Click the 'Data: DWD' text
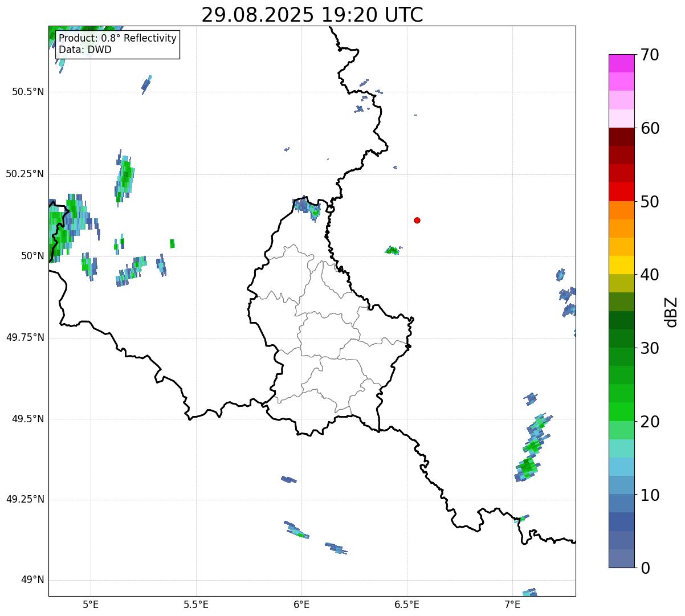The width and height of the screenshot is (685, 616). tap(85, 50)
